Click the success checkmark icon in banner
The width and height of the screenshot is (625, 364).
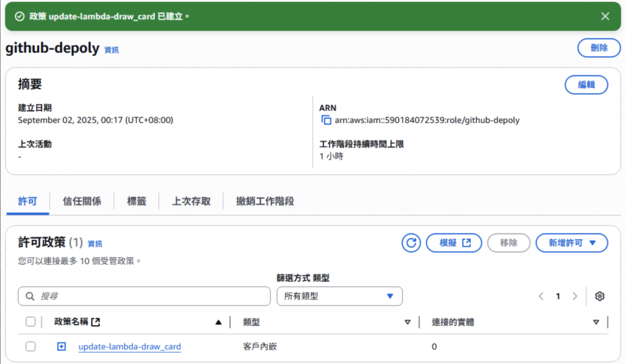point(20,16)
